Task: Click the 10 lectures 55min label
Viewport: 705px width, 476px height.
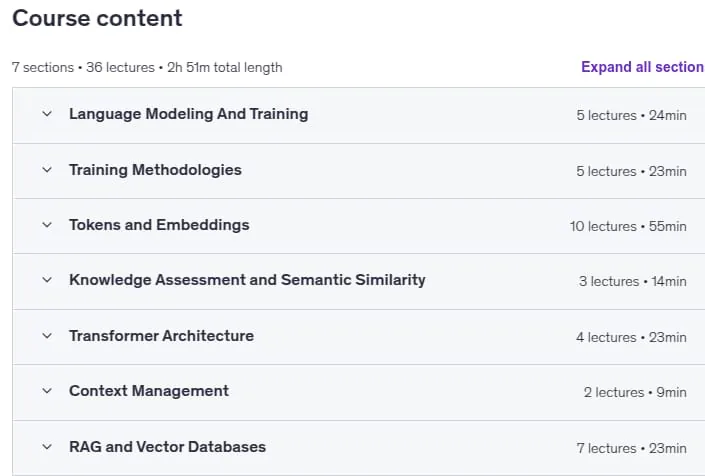Action: 628,226
